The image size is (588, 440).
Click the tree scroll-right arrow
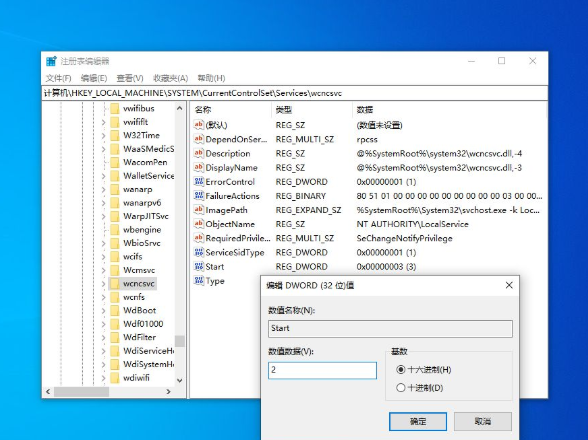click(x=168, y=392)
